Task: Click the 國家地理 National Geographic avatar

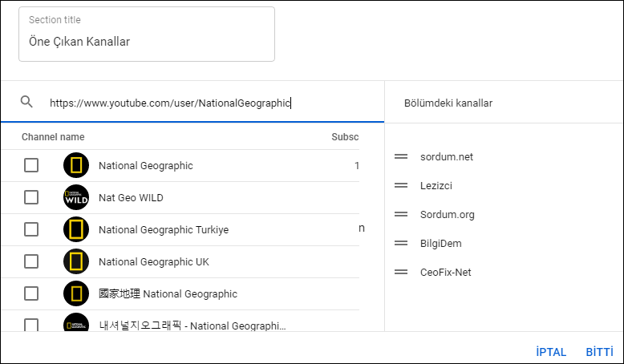Action: click(76, 293)
